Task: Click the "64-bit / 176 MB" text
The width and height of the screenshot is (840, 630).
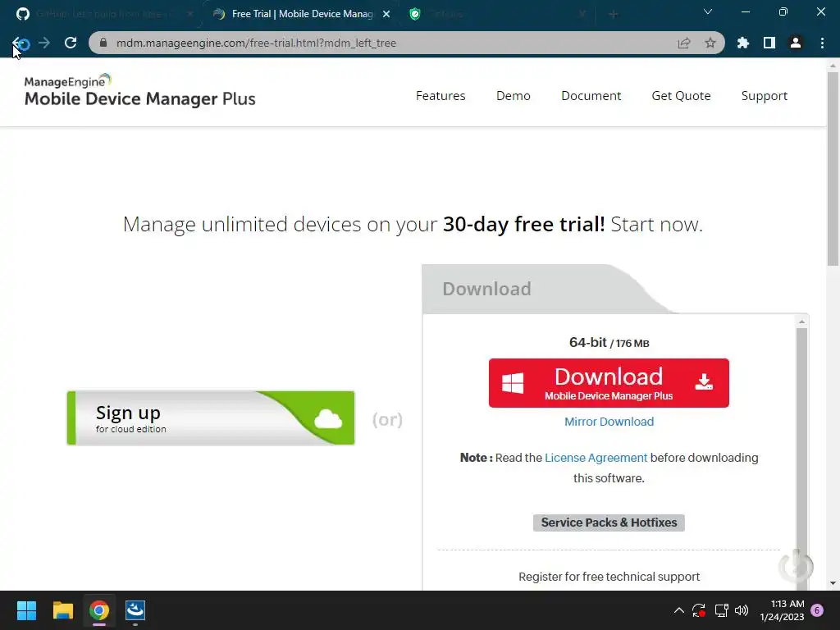Action: tap(609, 342)
